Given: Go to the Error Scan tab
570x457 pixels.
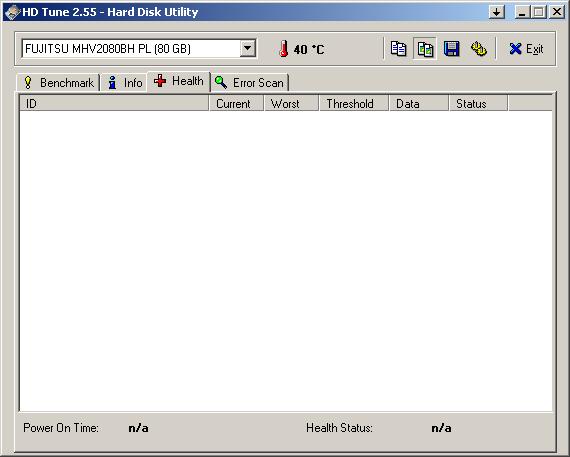Looking at the screenshot, I should click(249, 83).
